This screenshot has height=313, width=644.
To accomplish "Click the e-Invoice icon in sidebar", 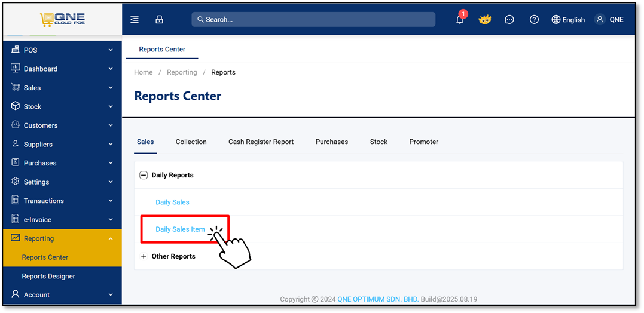I will click(15, 219).
